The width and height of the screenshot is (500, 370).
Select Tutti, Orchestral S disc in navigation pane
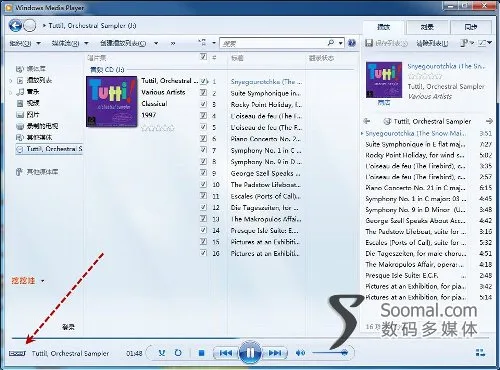[49, 149]
